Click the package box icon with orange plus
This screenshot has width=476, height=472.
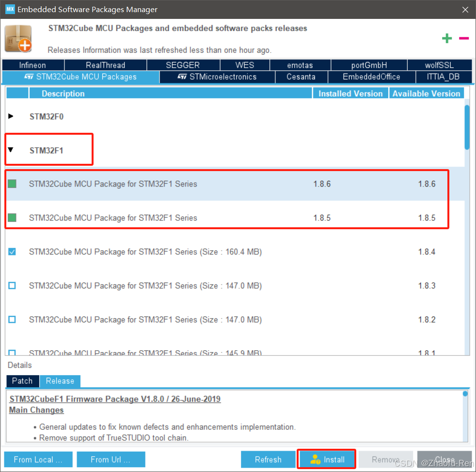click(x=18, y=39)
